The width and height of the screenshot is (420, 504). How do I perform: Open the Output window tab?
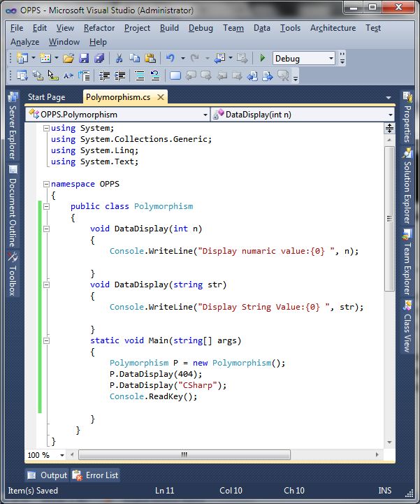(x=48, y=475)
